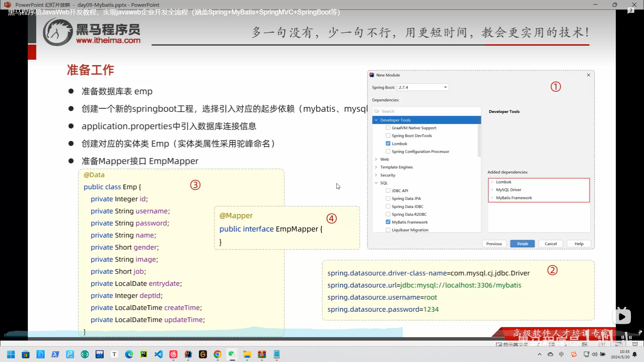Click the taskbar clock showing 10:35
The height and width of the screenshot is (362, 644).
620,354
